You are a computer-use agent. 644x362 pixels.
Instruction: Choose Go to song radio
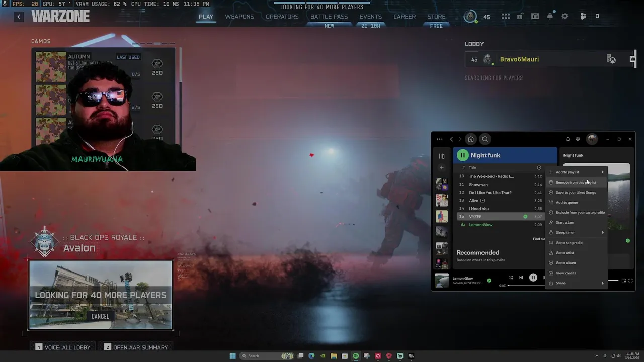pyautogui.click(x=577, y=243)
